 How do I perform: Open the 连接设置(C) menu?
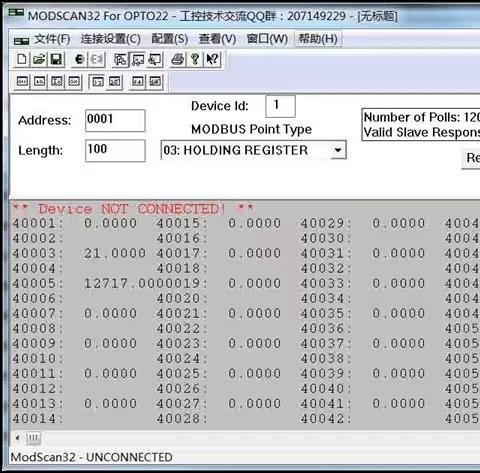[x=111, y=39]
